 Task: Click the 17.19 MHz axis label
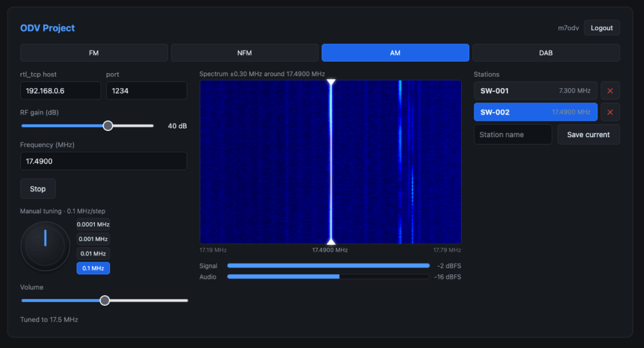coord(213,250)
